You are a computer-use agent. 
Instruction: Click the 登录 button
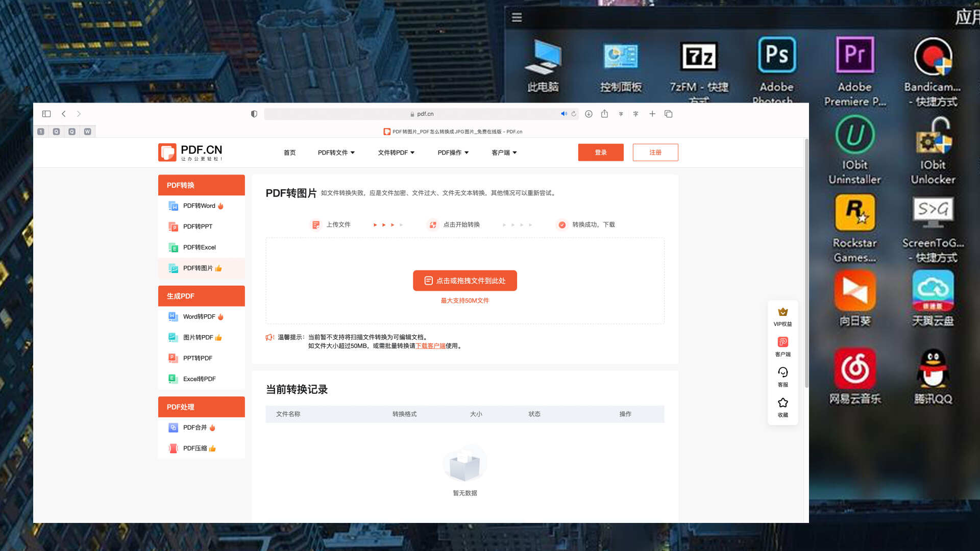[601, 153]
